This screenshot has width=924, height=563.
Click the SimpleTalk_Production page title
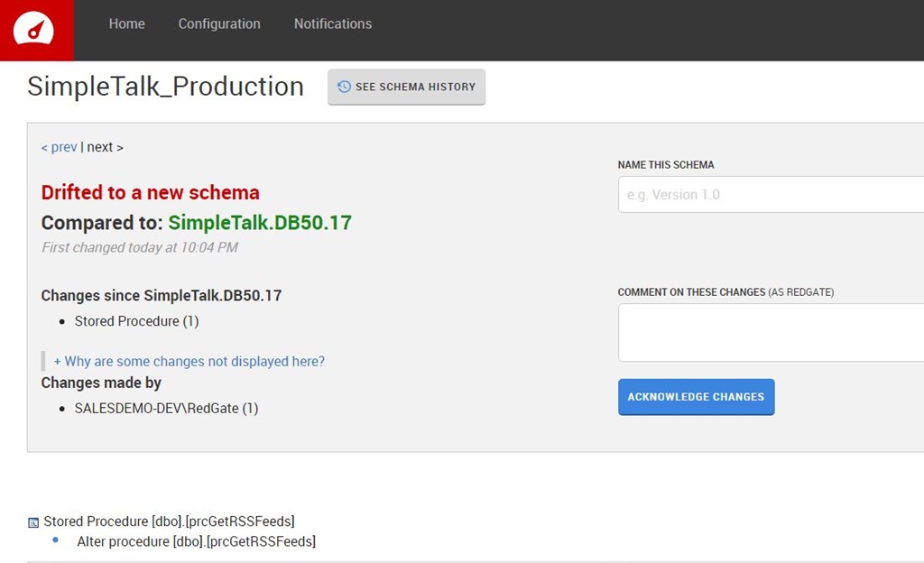pos(165,87)
